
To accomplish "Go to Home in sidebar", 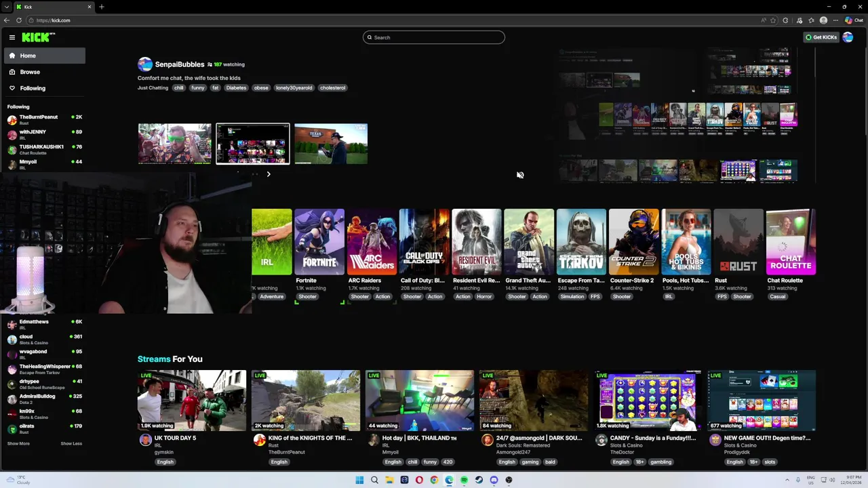I will click(x=44, y=56).
